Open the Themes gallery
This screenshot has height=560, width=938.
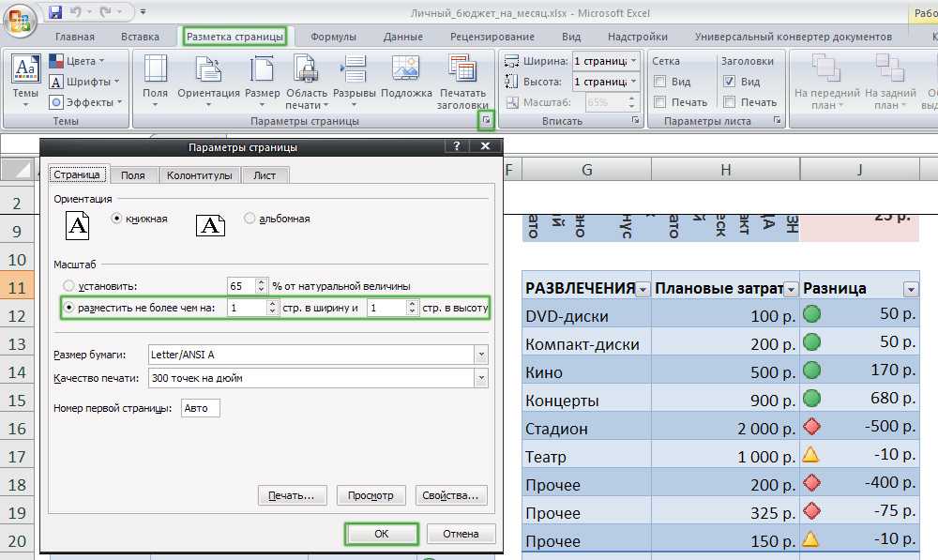click(25, 82)
